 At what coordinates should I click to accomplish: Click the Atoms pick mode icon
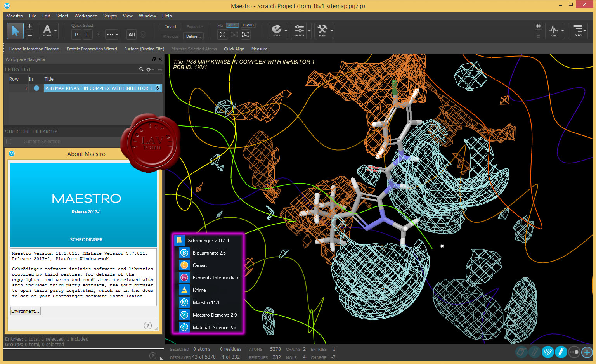click(47, 30)
